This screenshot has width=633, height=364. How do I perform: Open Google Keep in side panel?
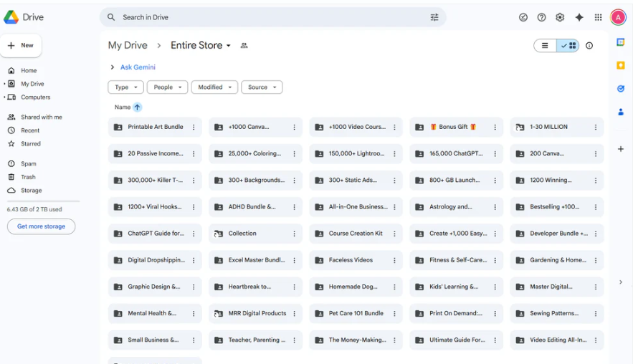coord(621,65)
